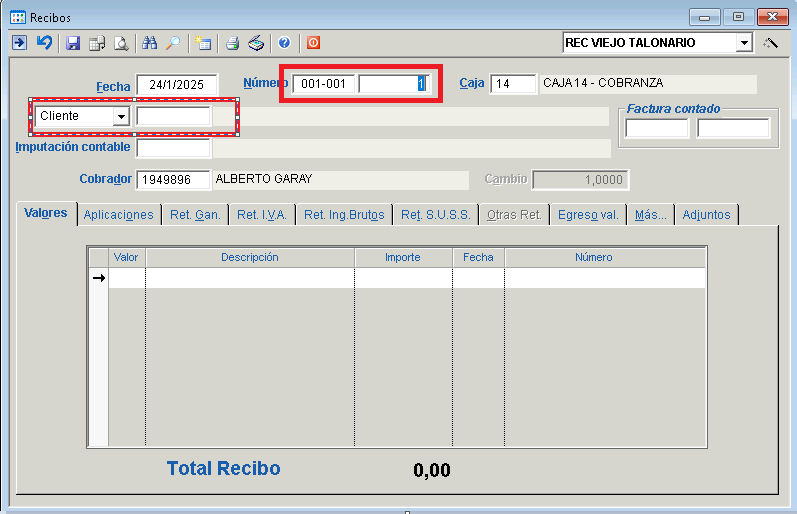Image resolution: width=797 pixels, height=514 pixels.
Task: Click the binoculars search icon
Action: [x=150, y=43]
